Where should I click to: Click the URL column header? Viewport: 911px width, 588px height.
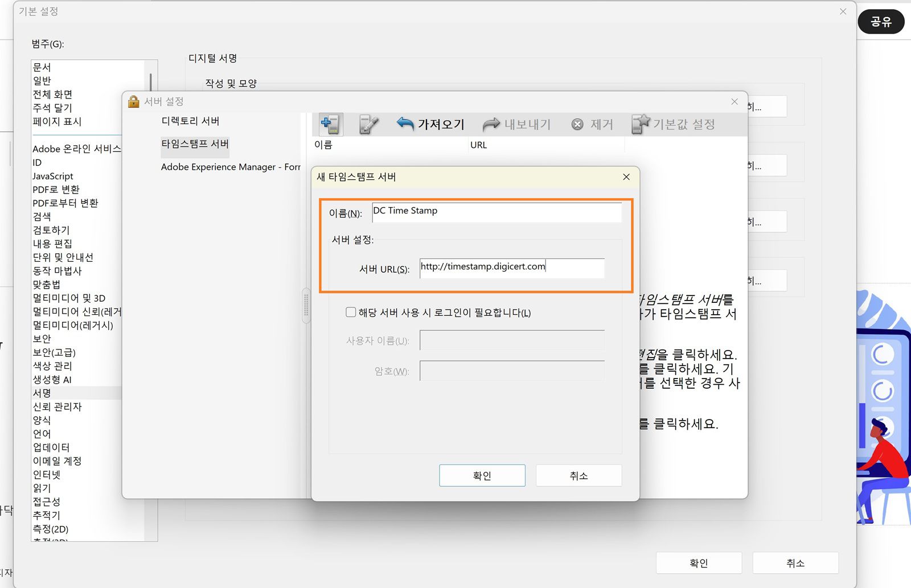[547, 145]
